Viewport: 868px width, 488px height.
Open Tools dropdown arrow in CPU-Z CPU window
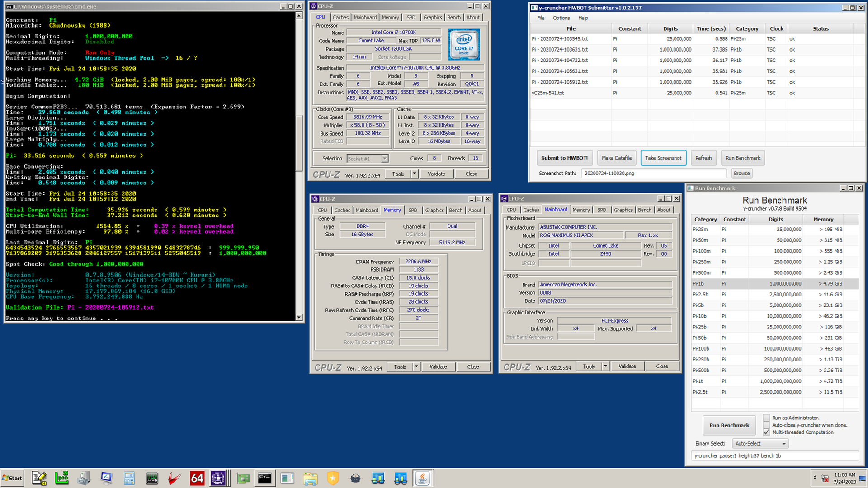[414, 174]
